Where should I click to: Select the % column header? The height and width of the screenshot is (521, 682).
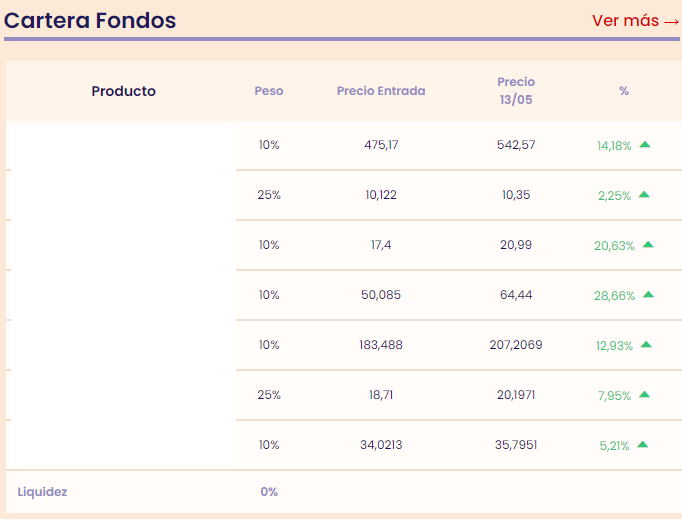[x=624, y=91]
